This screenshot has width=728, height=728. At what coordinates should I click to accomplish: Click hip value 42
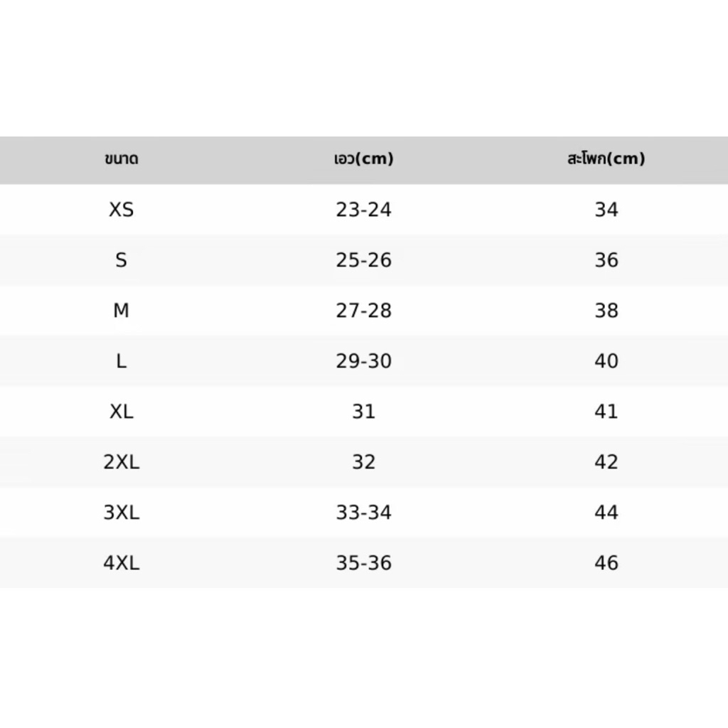pyautogui.click(x=606, y=462)
